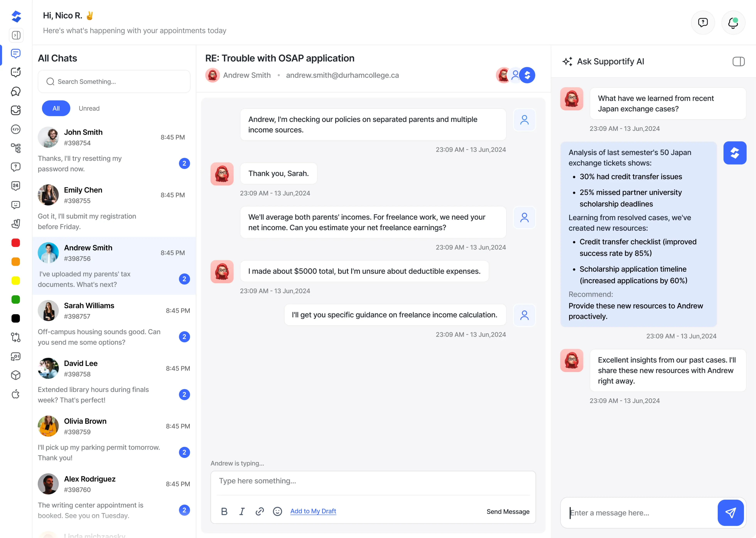Expand the collapsed left sidebar

[16, 35]
